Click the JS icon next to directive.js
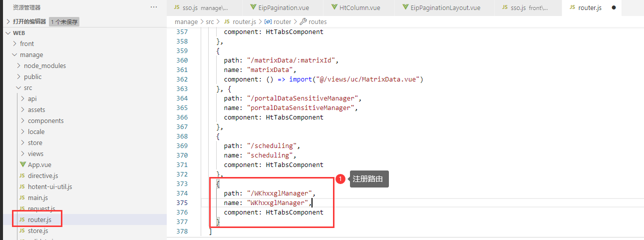Screen dimensions: 644x240 22,175
